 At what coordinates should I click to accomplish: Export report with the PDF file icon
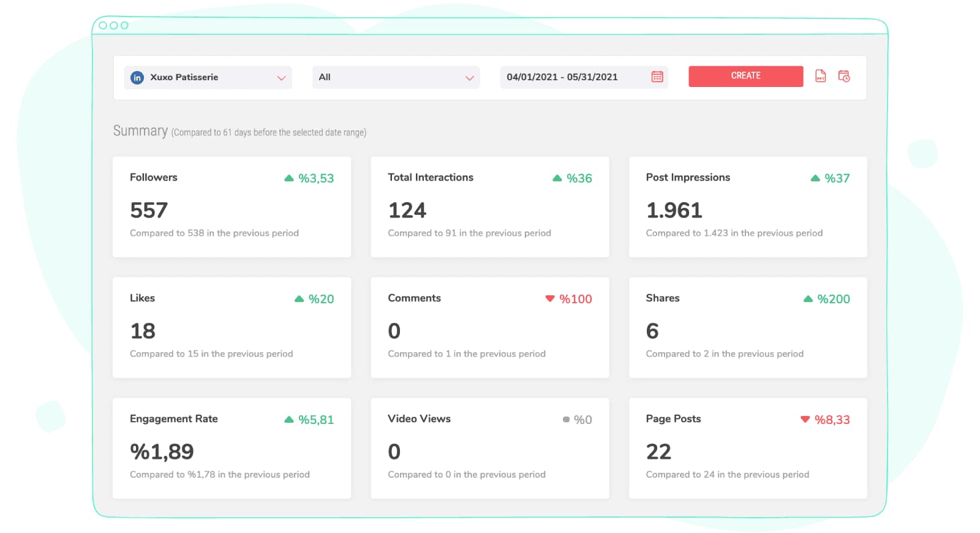pos(821,76)
